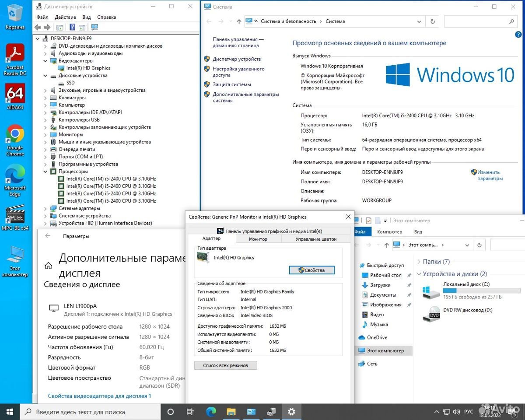The image size is (525, 420).
Task: Open Task View on the taskbar
Action: (x=190, y=412)
